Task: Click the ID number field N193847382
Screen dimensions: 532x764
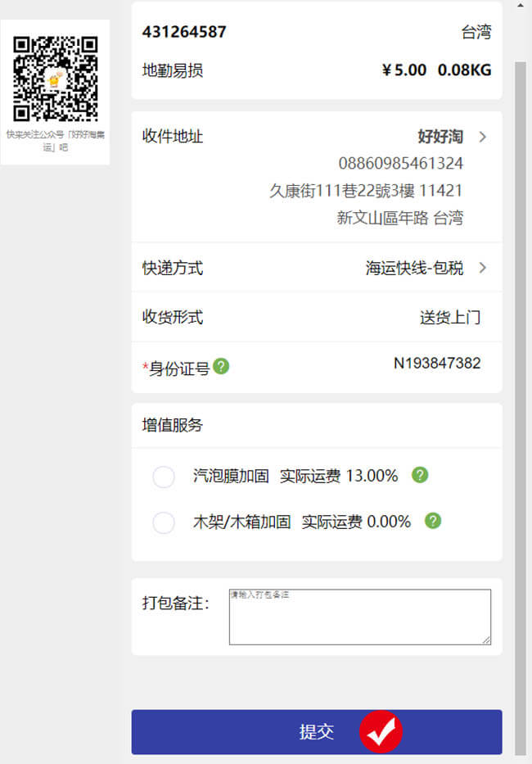Action: point(437,363)
